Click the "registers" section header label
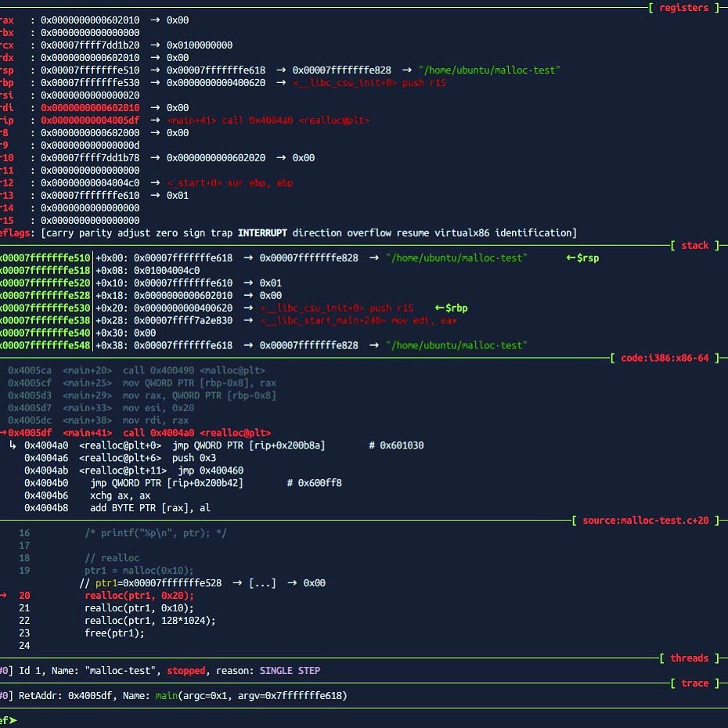 [684, 7]
